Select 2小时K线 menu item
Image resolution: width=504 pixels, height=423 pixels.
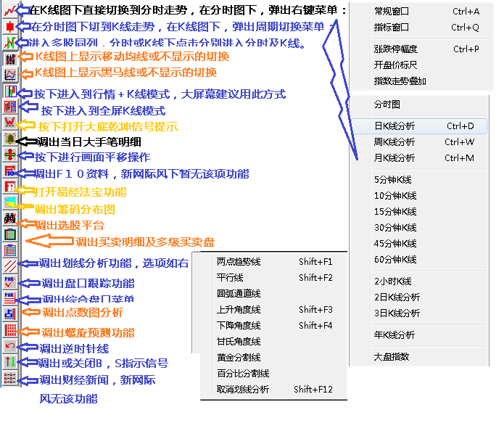419,282
